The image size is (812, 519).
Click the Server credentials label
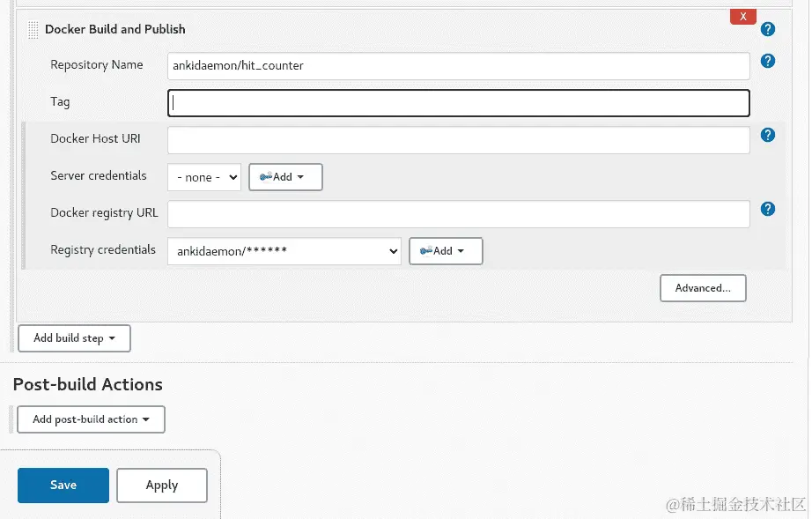pyautogui.click(x=99, y=175)
